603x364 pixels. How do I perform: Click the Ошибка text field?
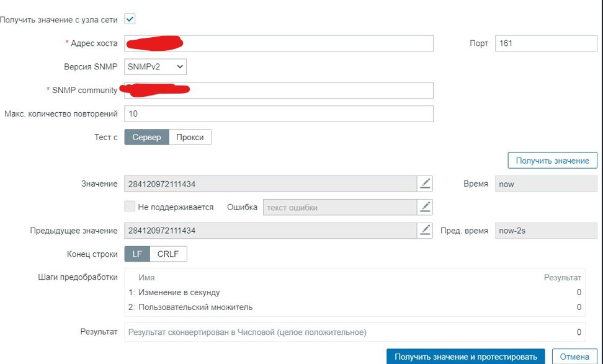pyautogui.click(x=340, y=207)
